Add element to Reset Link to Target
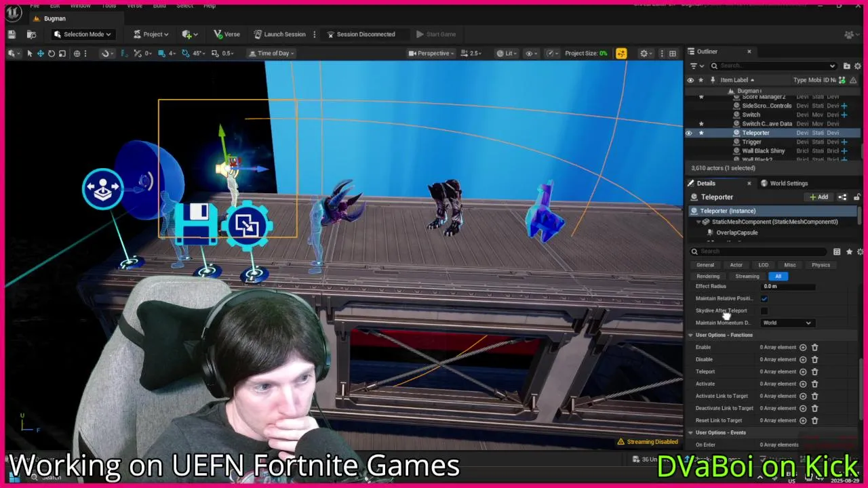Screen dimensions: 868x488 pos(803,420)
